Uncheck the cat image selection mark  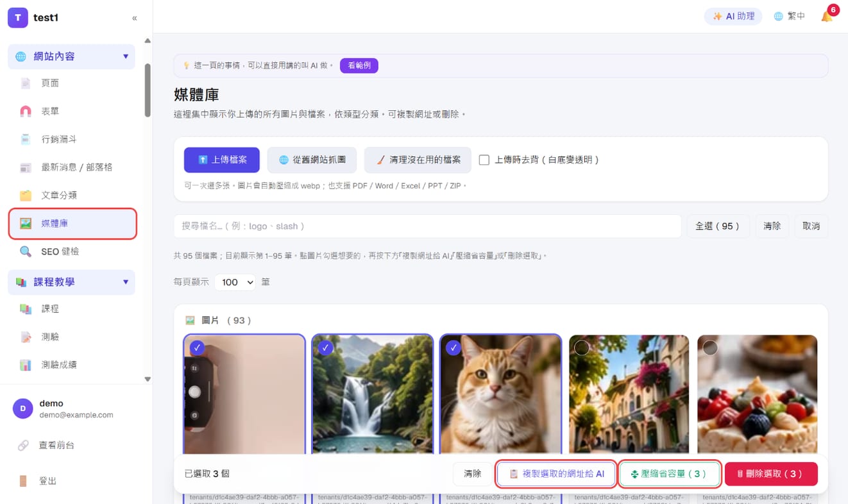click(x=454, y=348)
